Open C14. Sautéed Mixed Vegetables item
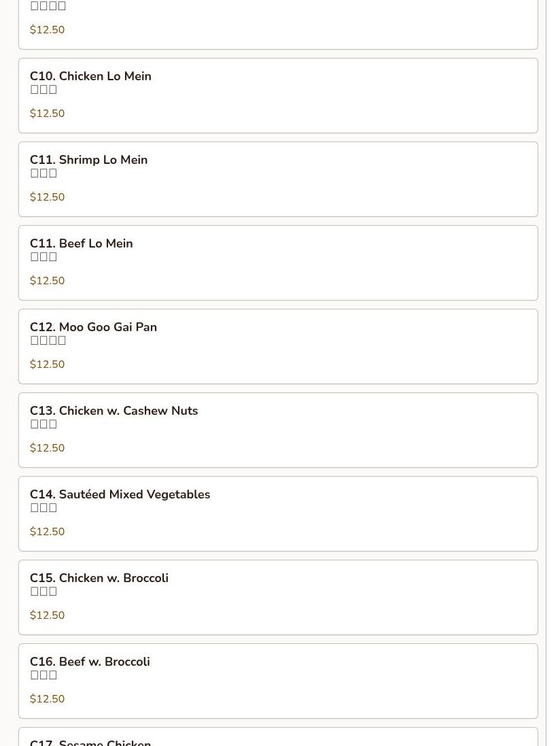 tap(278, 514)
